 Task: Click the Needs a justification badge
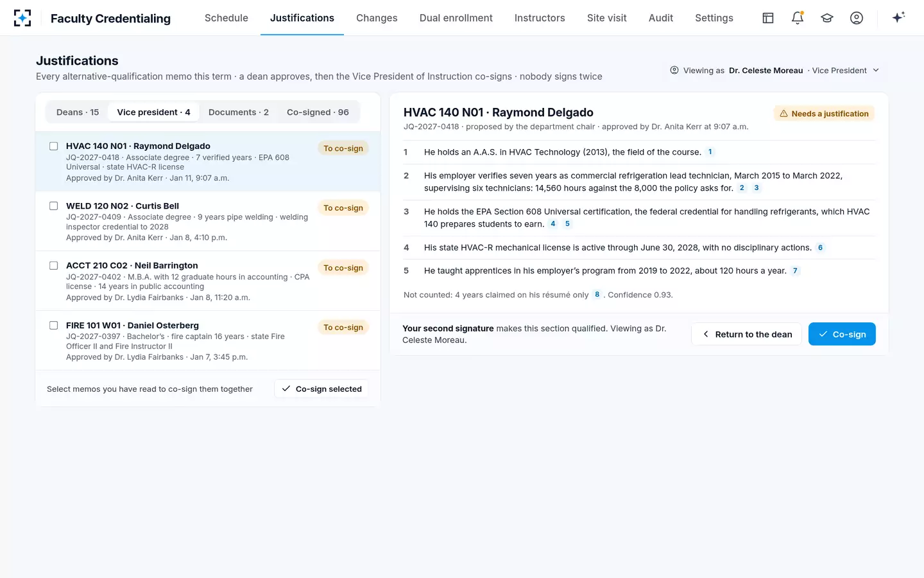[x=824, y=114]
